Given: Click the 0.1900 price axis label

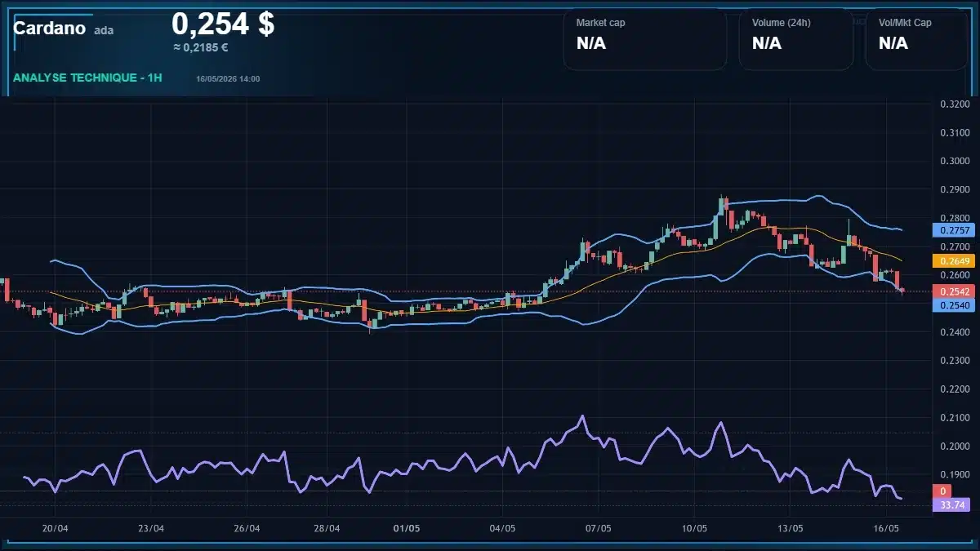Looking at the screenshot, I should point(955,475).
